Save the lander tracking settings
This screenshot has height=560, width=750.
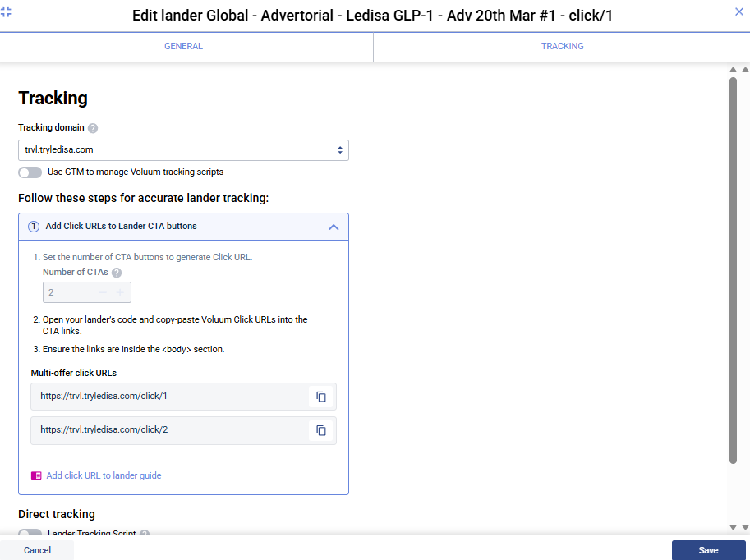(708, 549)
